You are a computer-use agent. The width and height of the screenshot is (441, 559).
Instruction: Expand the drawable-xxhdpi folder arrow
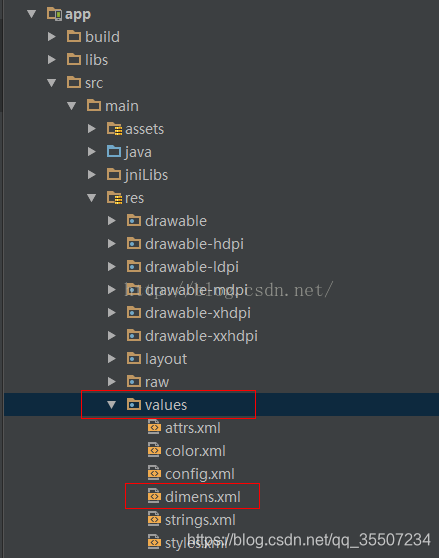click(x=112, y=336)
